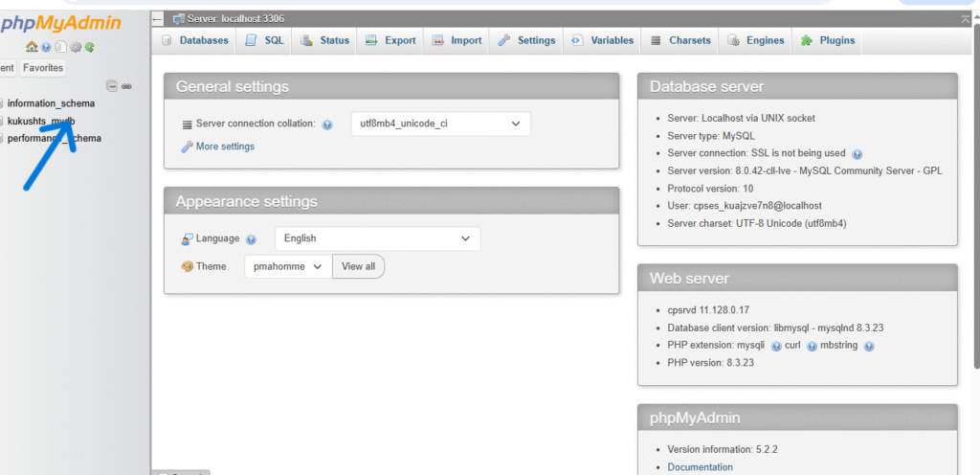Screen dimensions: 980x475
Task: Open the MySQL documentation page icon in the sidebar
Action: pos(60,47)
